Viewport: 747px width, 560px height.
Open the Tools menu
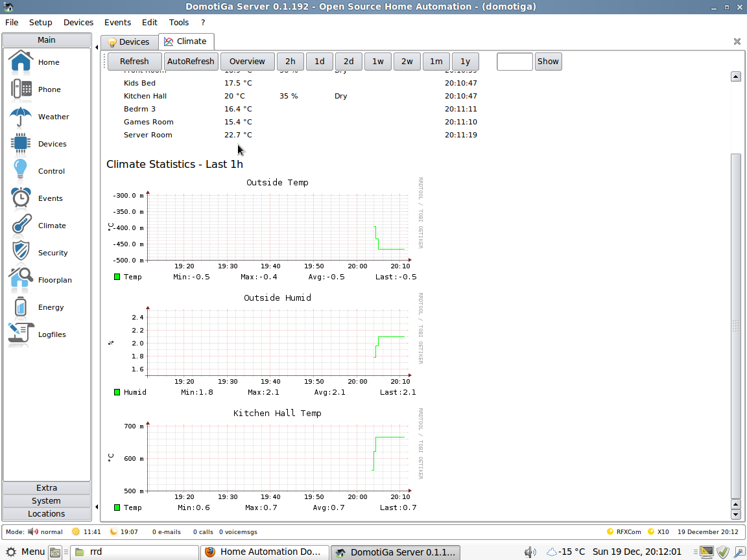click(x=179, y=23)
